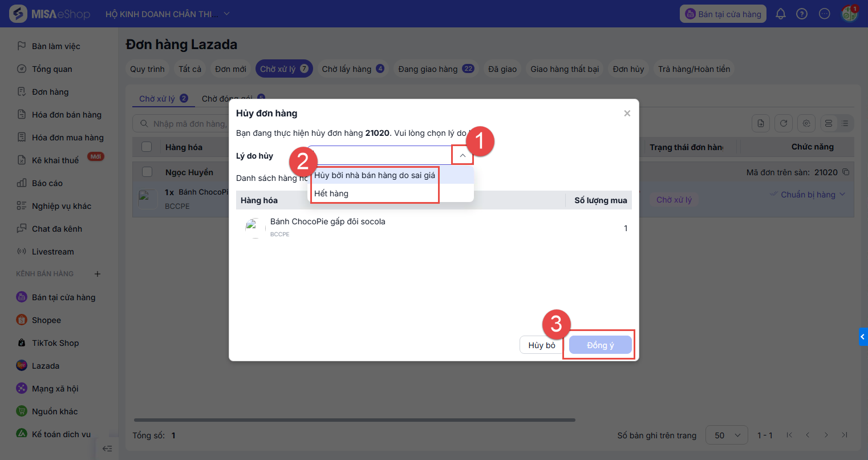The image size is (868, 460).
Task: Collapse the Lý do hủy dropdown arrow
Action: [463, 155]
